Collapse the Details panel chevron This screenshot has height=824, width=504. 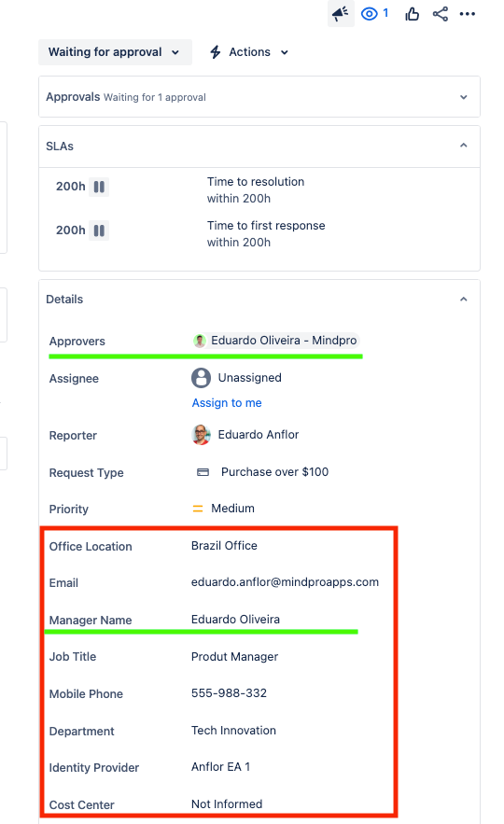pyautogui.click(x=464, y=299)
